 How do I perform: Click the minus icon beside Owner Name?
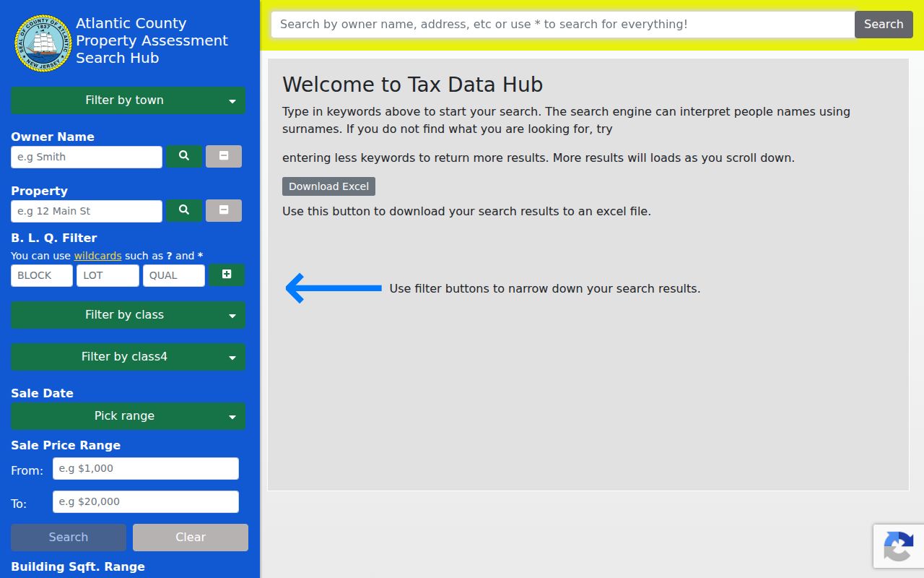pos(224,156)
